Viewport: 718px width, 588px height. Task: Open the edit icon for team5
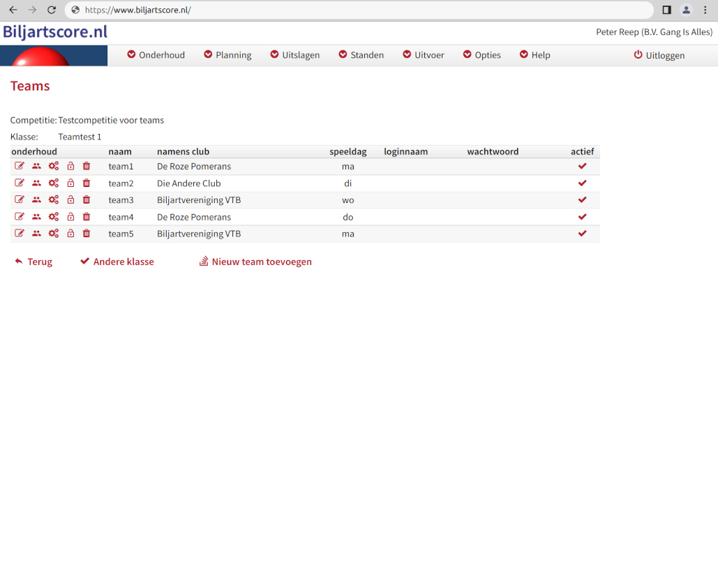tap(20, 234)
